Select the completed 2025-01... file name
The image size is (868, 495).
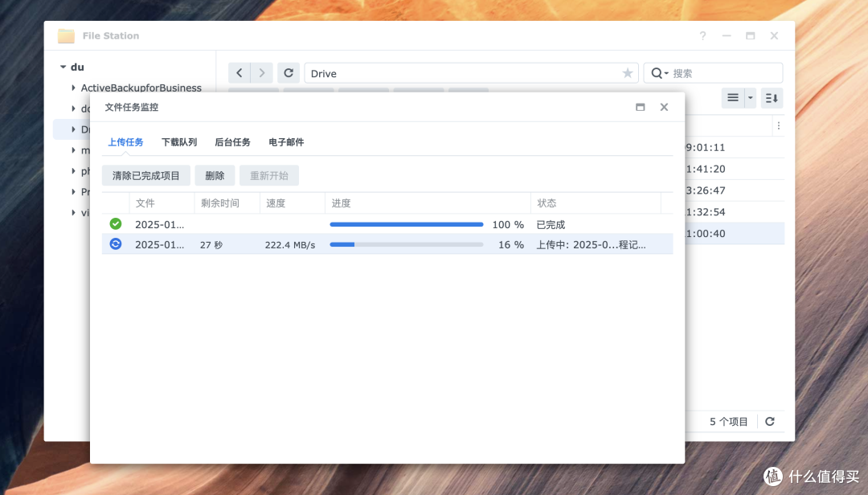159,224
